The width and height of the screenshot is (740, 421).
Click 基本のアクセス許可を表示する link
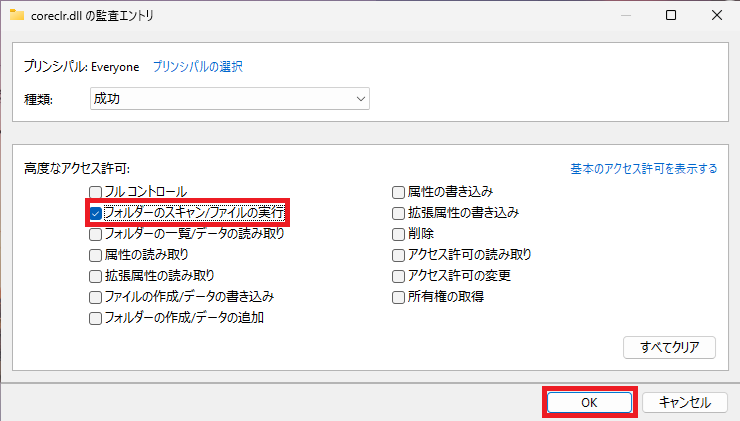[x=644, y=168]
